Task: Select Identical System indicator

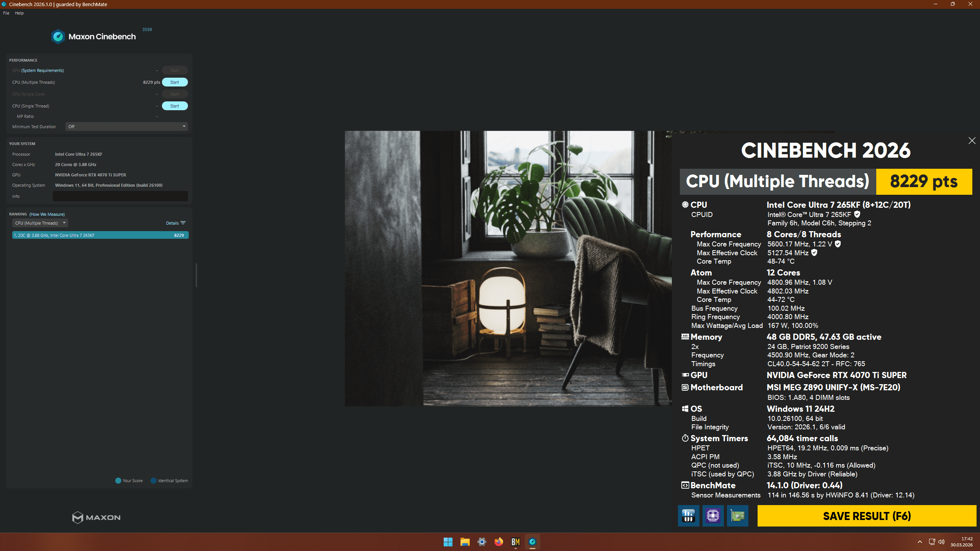Action: tap(154, 480)
